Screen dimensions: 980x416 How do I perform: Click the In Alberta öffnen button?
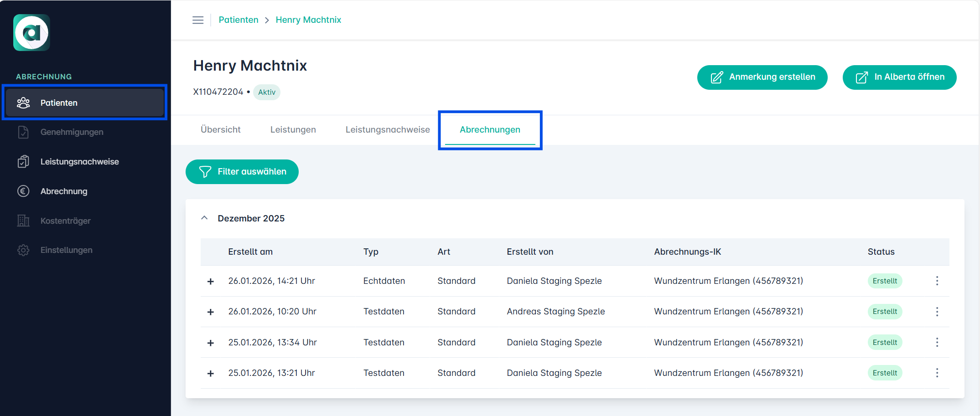coord(899,77)
